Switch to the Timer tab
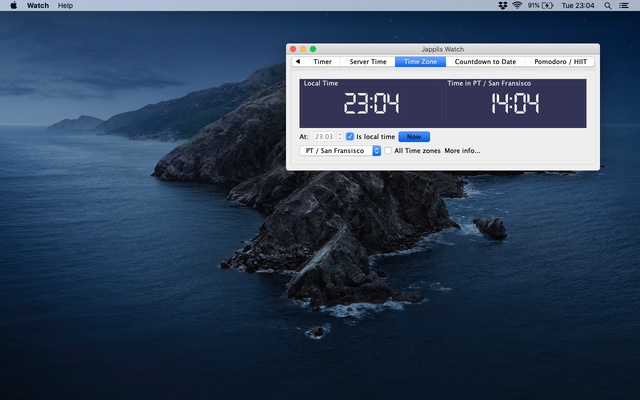 [x=322, y=62]
